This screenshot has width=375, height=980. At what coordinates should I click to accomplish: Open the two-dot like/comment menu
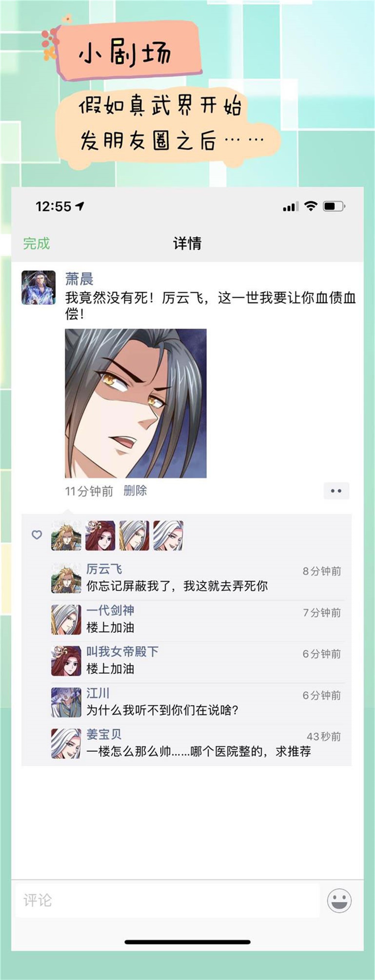(336, 491)
